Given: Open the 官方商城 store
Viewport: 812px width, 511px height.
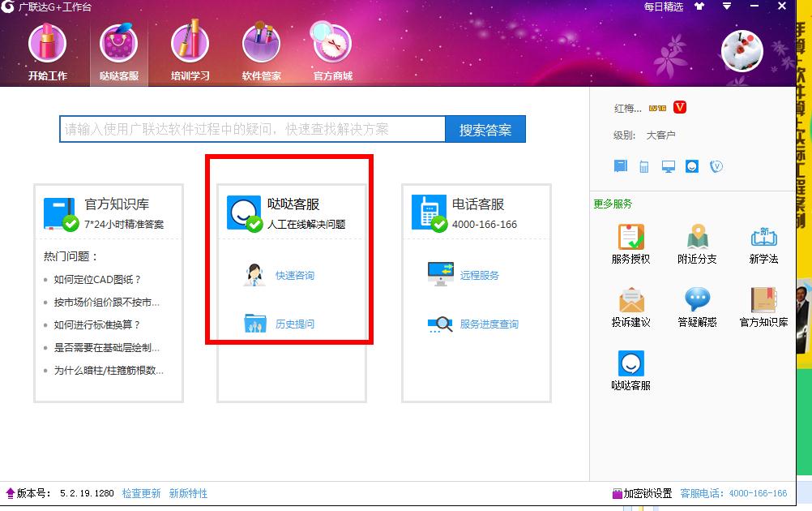Looking at the screenshot, I should click(332, 53).
